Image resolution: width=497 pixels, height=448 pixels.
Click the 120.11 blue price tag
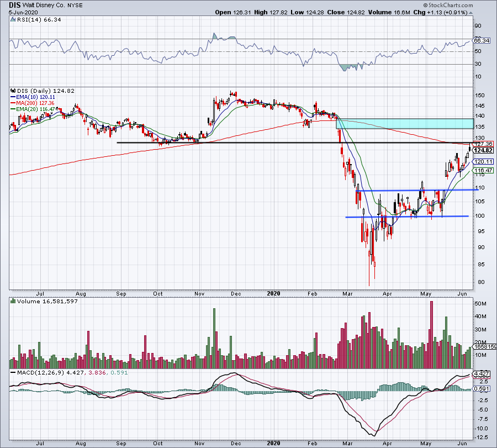click(x=483, y=162)
